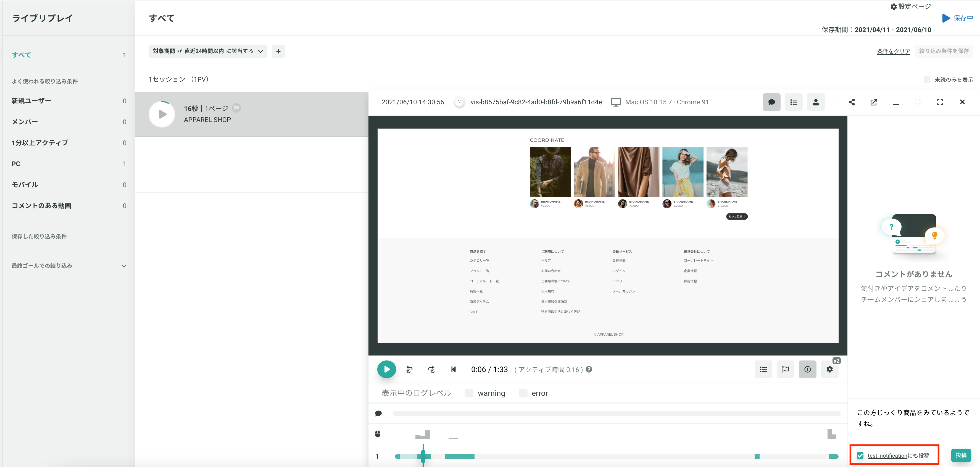980x467 pixels.
Task: Open the user info panel icon
Action: (816, 102)
